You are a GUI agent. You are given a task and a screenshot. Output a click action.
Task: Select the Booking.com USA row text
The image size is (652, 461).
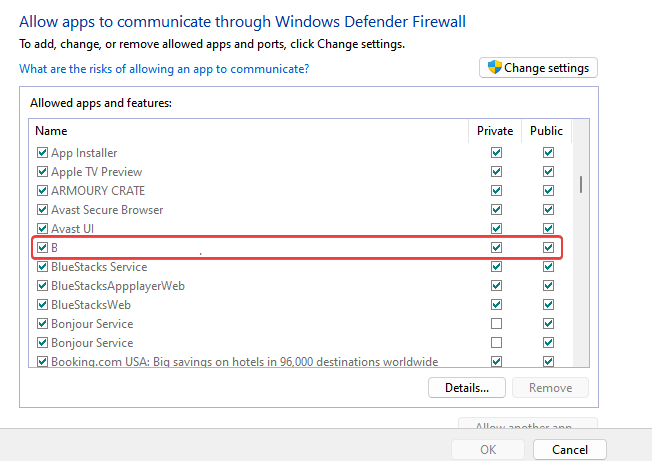pyautogui.click(x=244, y=361)
